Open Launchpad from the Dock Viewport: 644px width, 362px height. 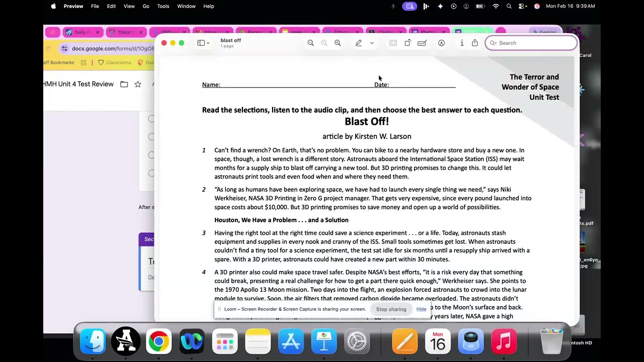(224, 341)
